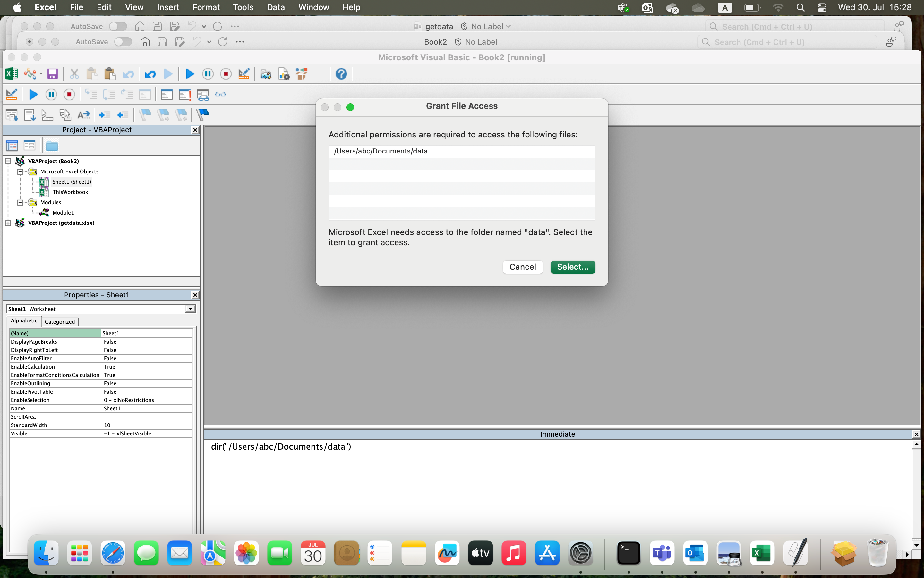Click the Book2 window search field

pyautogui.click(x=787, y=42)
